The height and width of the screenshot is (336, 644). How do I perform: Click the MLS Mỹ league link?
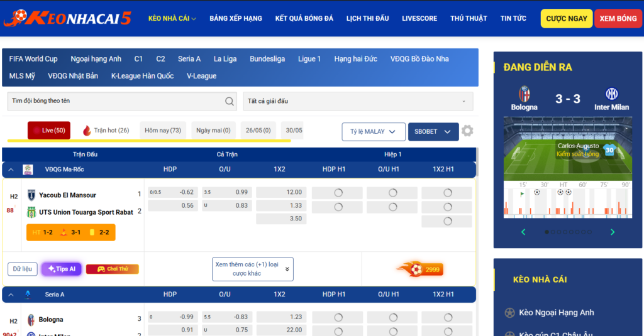[22, 76]
